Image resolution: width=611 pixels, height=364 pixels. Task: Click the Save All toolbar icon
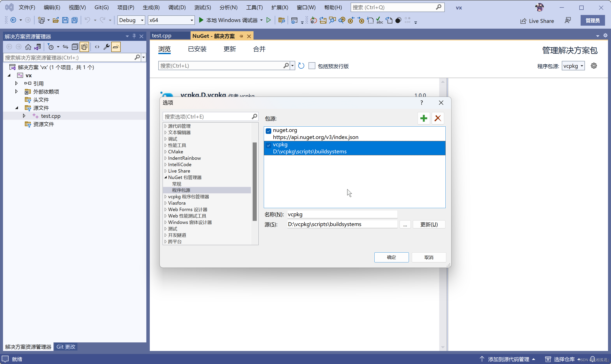coord(75,20)
